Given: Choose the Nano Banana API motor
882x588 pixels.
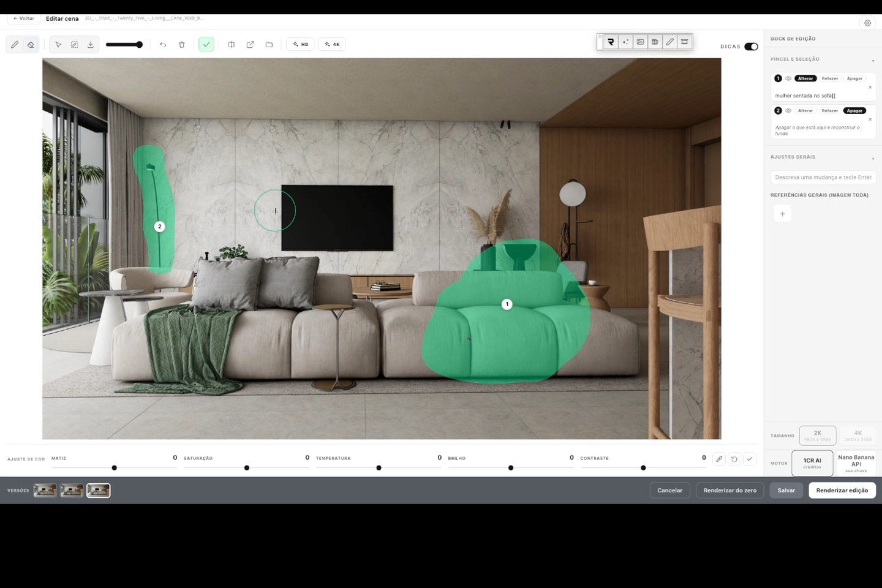Looking at the screenshot, I should click(x=856, y=463).
